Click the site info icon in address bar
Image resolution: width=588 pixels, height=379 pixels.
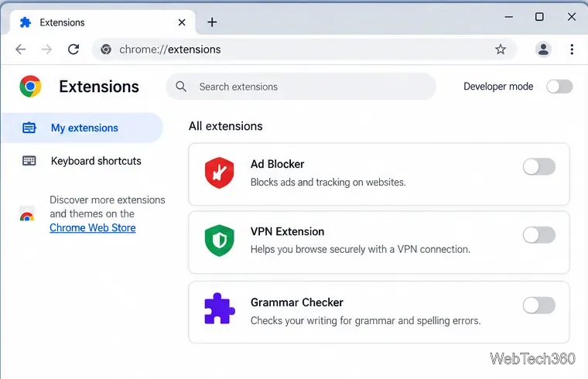tap(106, 49)
